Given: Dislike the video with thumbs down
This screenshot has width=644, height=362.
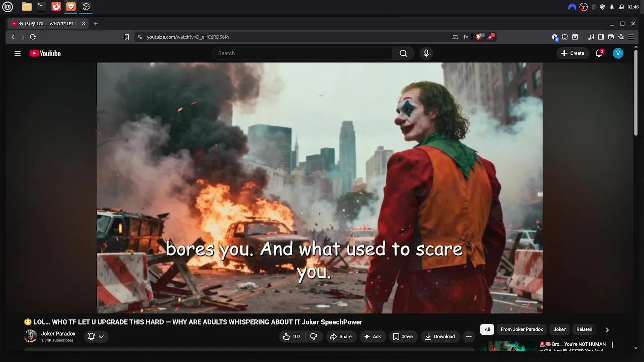Looking at the screenshot, I should pyautogui.click(x=313, y=337).
